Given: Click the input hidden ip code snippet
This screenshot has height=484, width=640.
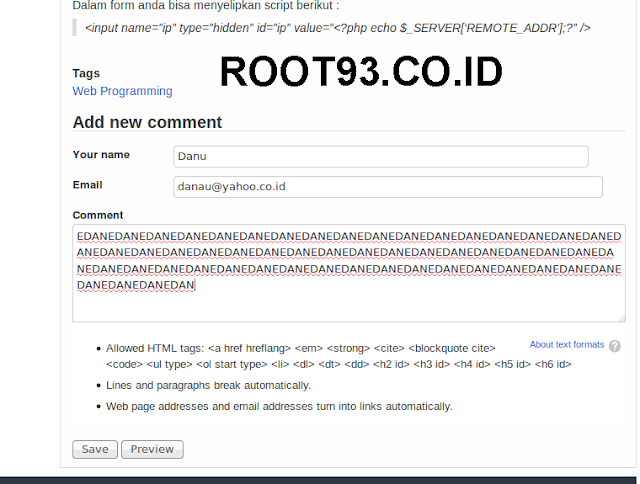Looking at the screenshot, I should coord(338,28).
